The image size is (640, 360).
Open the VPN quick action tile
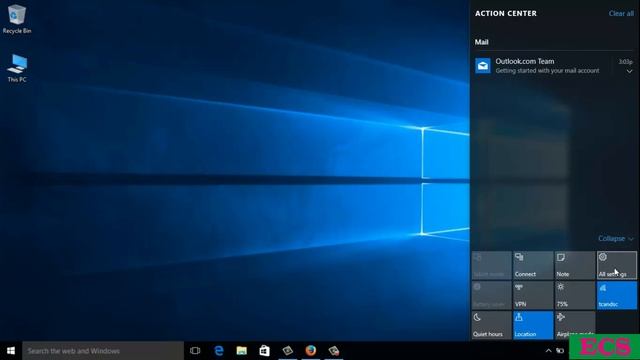pos(533,295)
